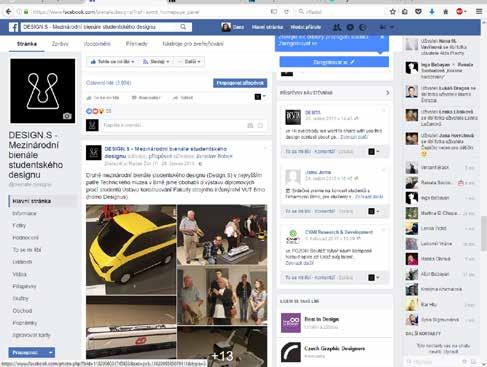The width and height of the screenshot is (487, 367).
Task: Expand the 'To se mi líbí' liked dropdown
Action: click(x=112, y=62)
